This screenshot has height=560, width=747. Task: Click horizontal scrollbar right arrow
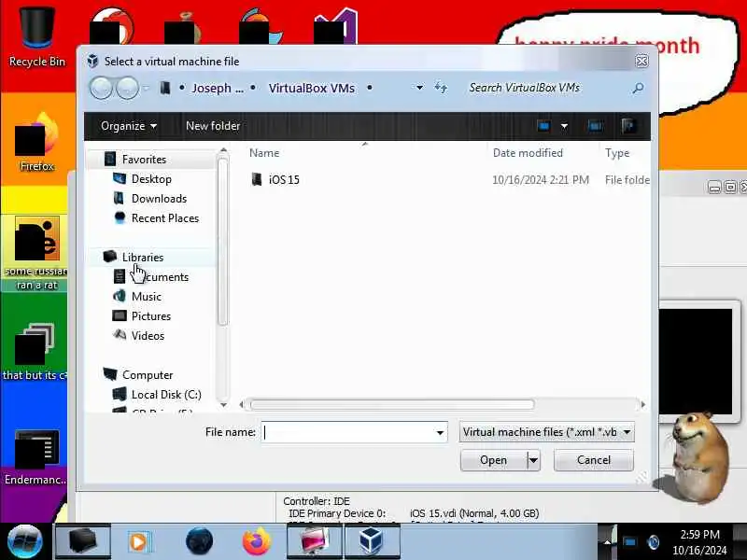click(642, 405)
